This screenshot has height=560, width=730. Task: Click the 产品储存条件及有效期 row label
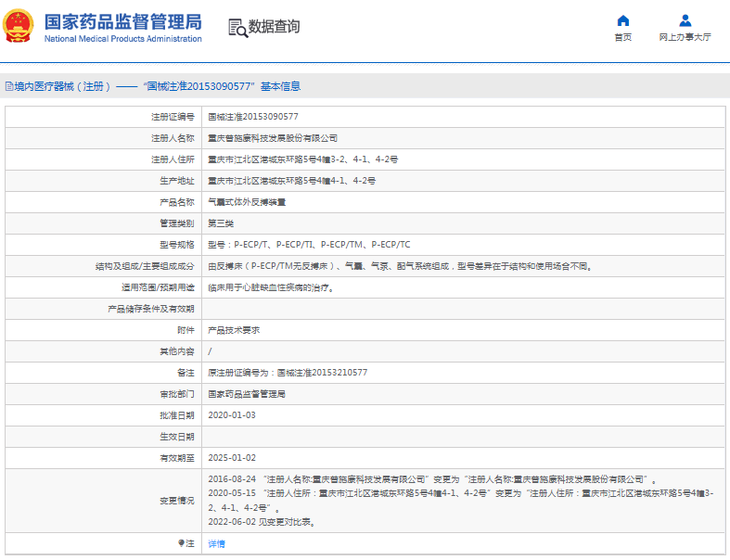[x=151, y=309]
